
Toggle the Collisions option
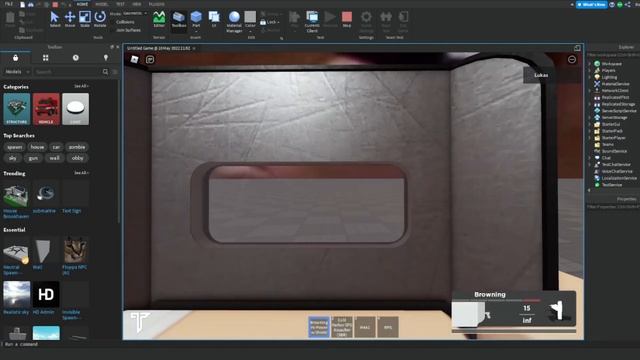pos(125,22)
